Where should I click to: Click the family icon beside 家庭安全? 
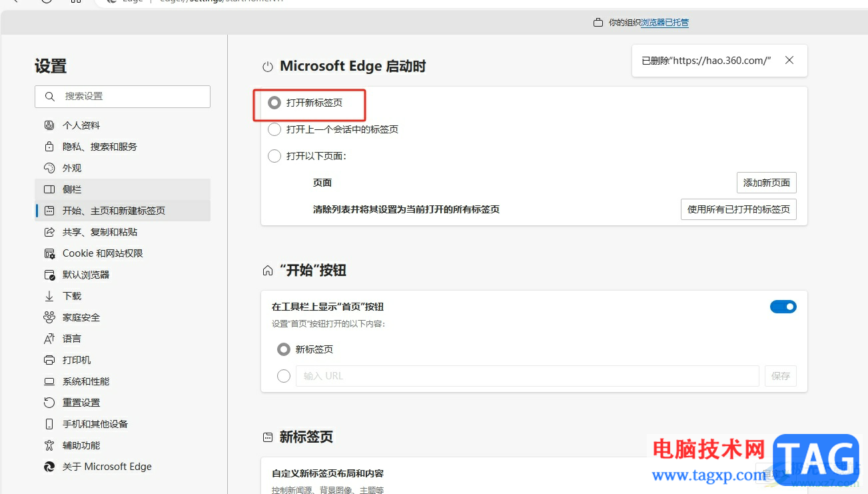click(x=49, y=317)
